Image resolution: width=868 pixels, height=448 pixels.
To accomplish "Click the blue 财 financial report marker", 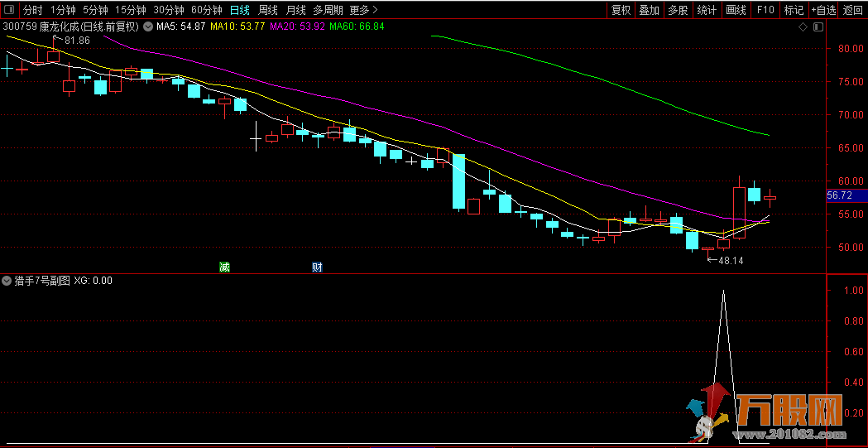I will pos(317,267).
